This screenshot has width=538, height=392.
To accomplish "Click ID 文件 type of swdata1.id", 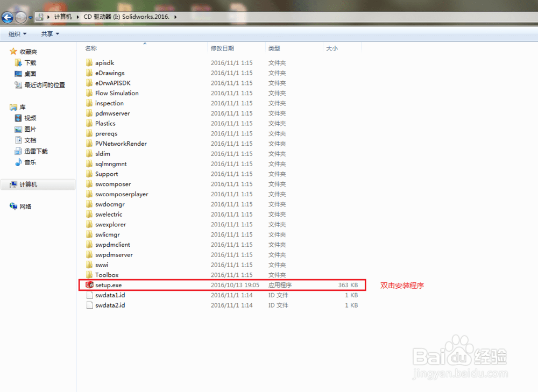I will click(x=278, y=295).
